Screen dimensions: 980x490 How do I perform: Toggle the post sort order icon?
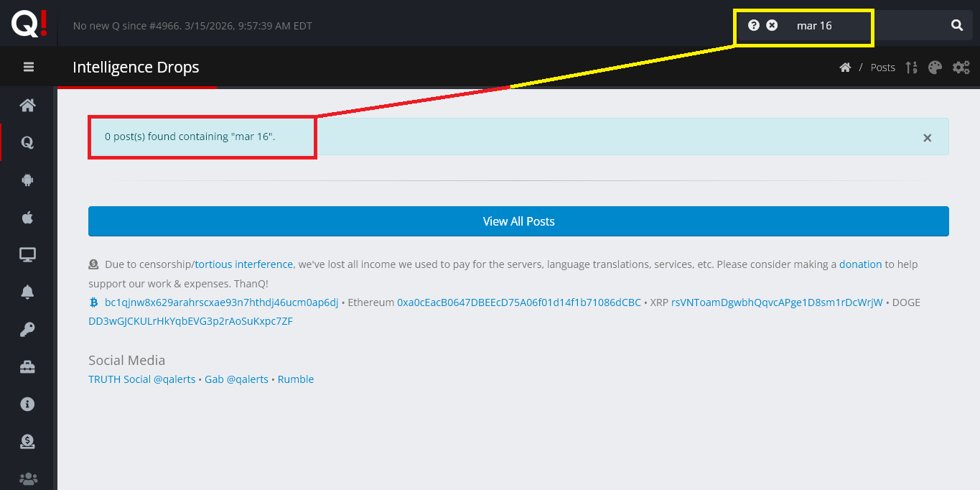coord(911,68)
